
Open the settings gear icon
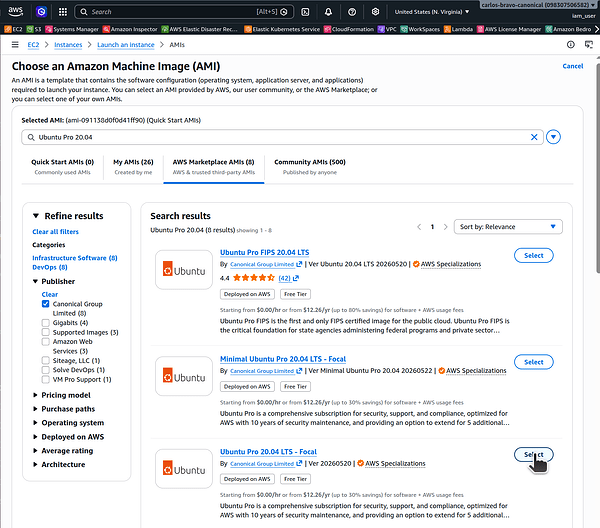click(x=375, y=12)
